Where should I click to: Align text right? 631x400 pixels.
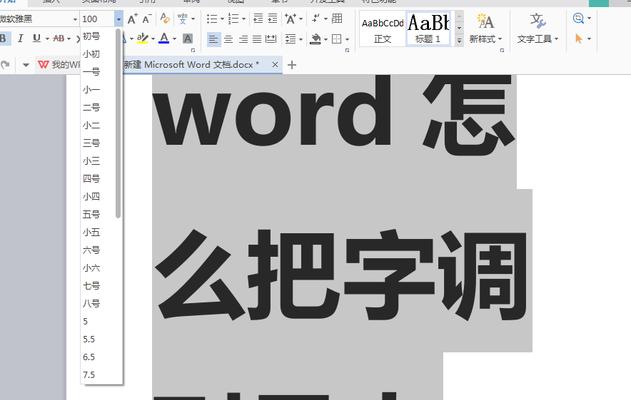coord(243,39)
